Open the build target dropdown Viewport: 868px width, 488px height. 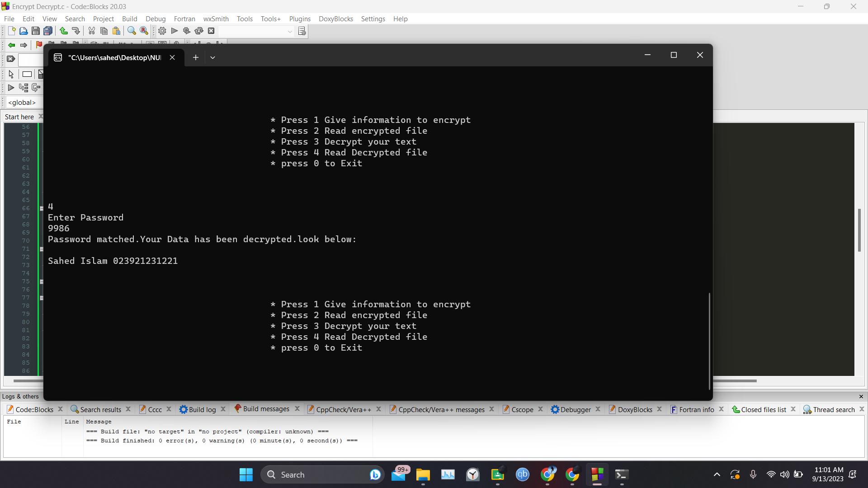click(289, 32)
